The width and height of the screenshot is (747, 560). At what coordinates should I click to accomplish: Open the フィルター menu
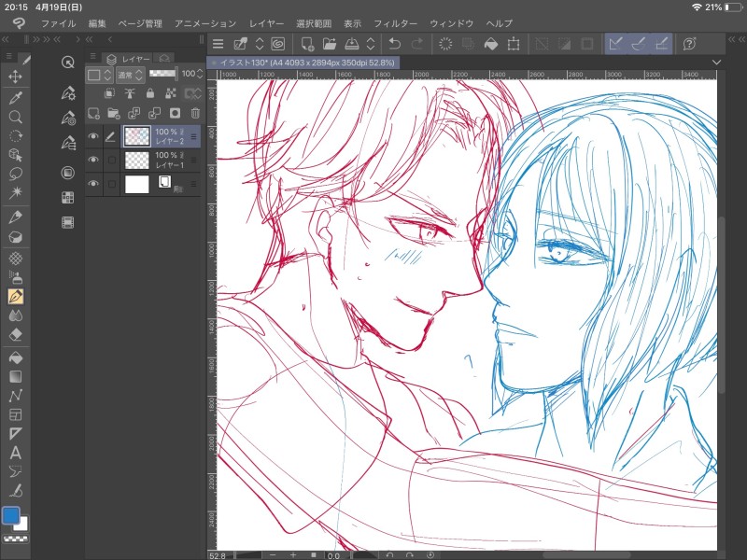tap(395, 23)
